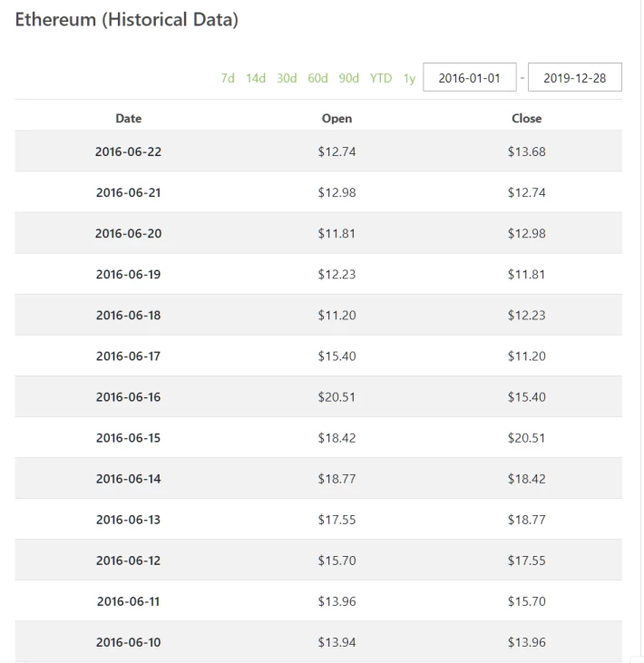
Task: Select the 2016-06-10 row date
Action: [128, 642]
